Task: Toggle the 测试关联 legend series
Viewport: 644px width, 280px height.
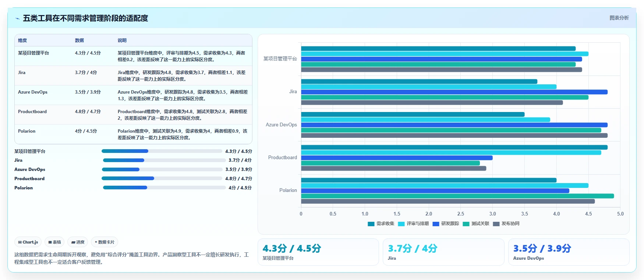Action: tap(476, 224)
